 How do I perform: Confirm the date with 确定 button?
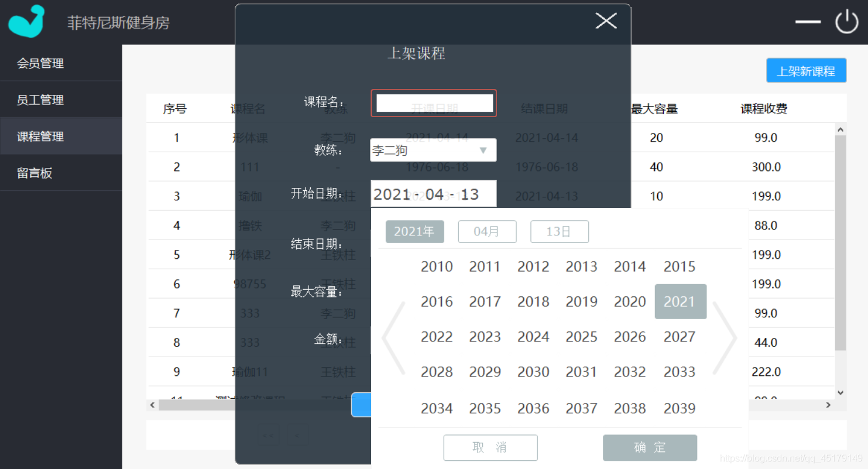[x=650, y=447]
